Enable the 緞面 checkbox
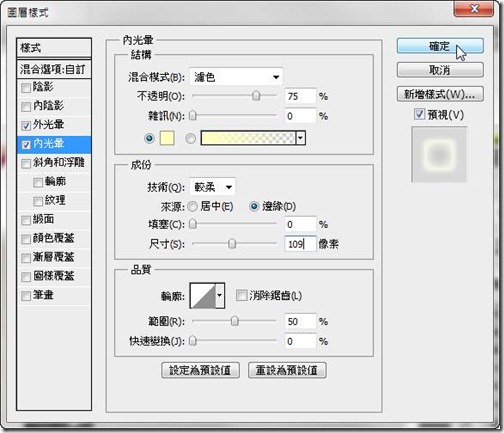 pyautogui.click(x=26, y=220)
